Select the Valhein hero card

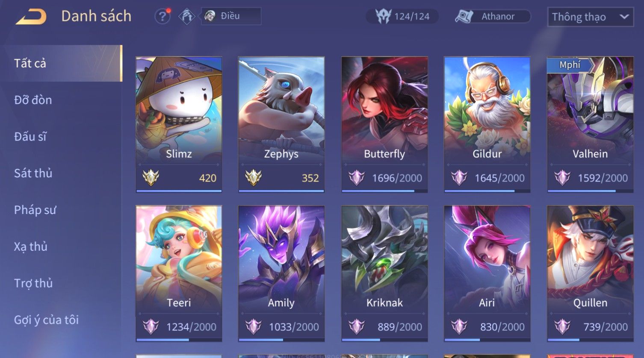590,124
